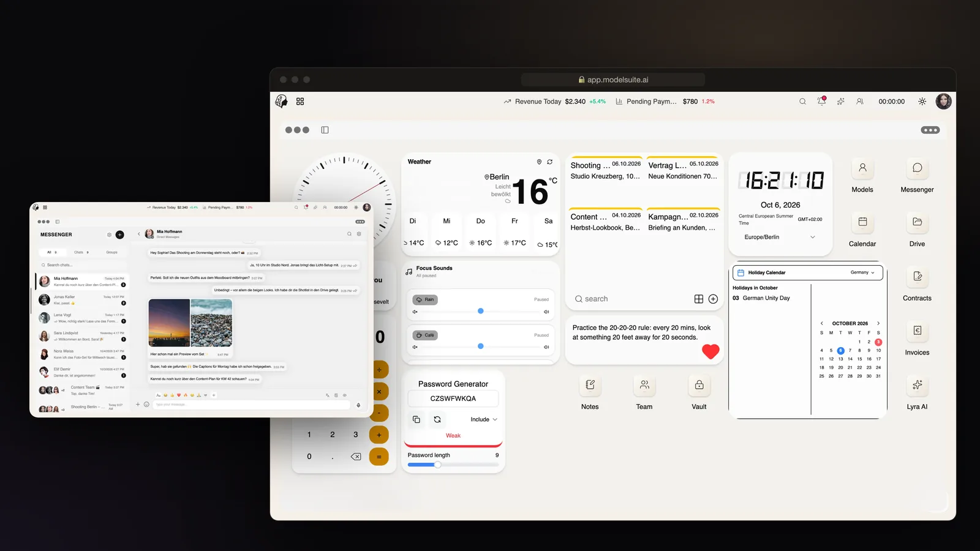Toggle the sun theme icon in main header

point(922,102)
